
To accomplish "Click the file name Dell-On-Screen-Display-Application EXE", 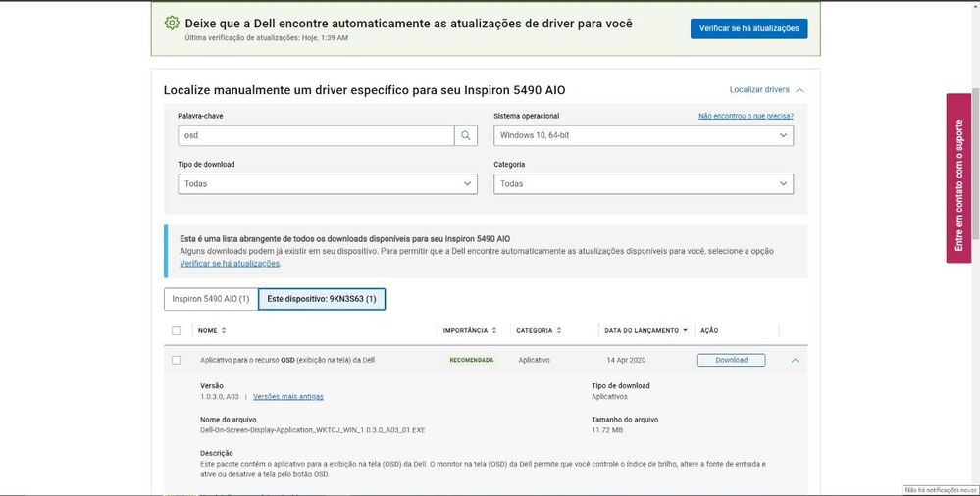I will pyautogui.click(x=313, y=430).
